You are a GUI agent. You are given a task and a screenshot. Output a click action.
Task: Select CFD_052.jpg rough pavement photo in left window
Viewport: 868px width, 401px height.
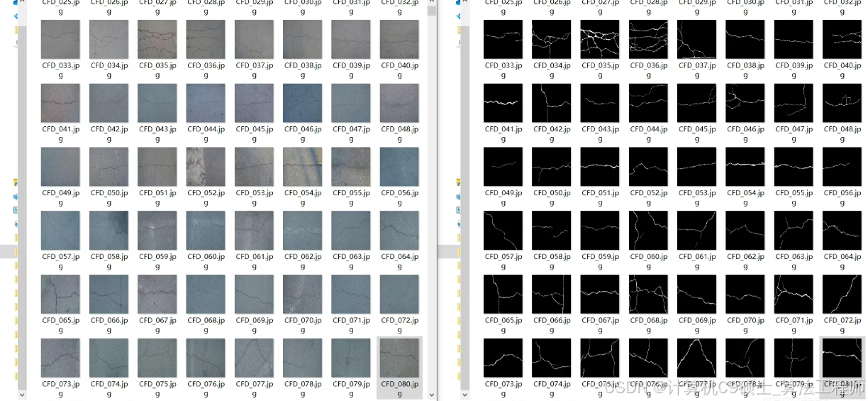click(206, 167)
